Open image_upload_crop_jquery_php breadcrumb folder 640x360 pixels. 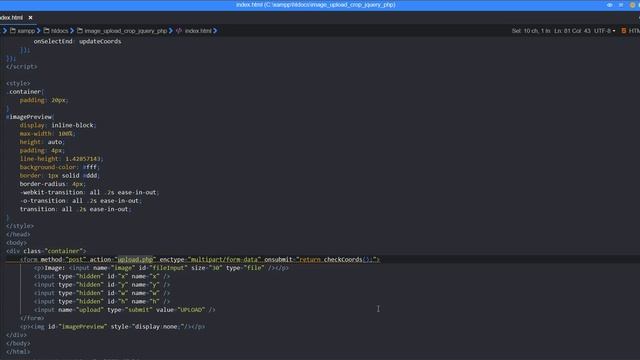126,31
